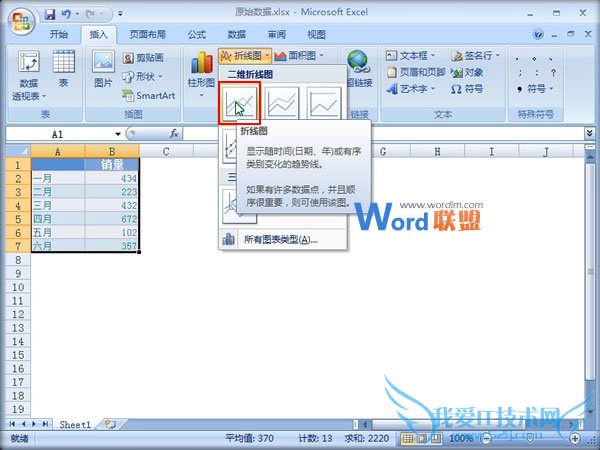This screenshot has height=450, width=600.
Task: Zoom in with the plus button
Action: point(575,439)
